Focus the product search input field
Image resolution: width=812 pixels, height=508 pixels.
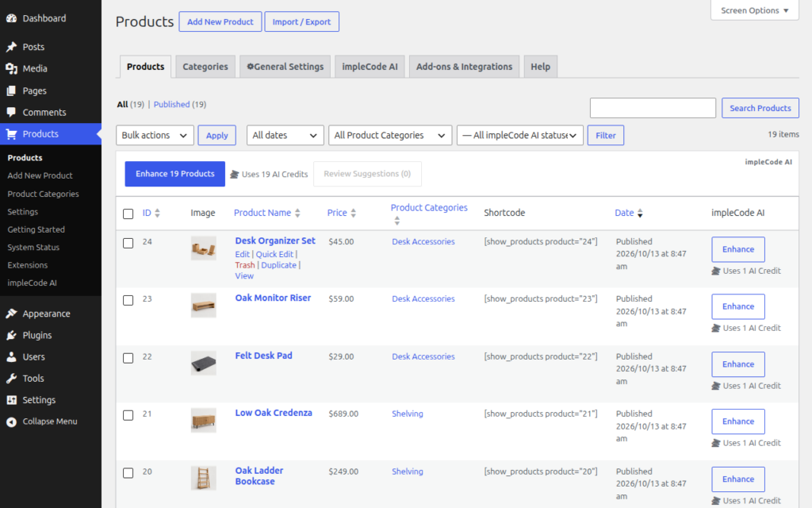point(653,108)
